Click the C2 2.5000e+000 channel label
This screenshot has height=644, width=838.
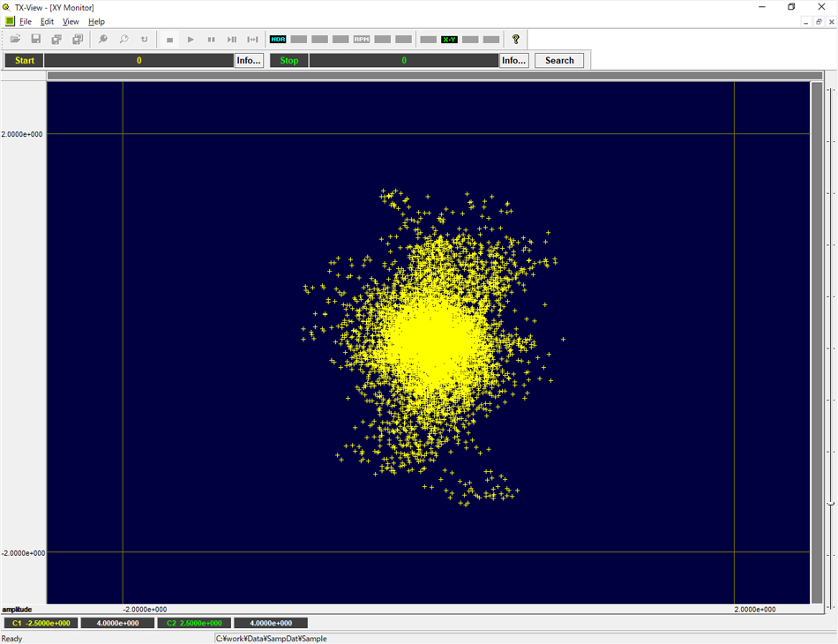click(193, 623)
